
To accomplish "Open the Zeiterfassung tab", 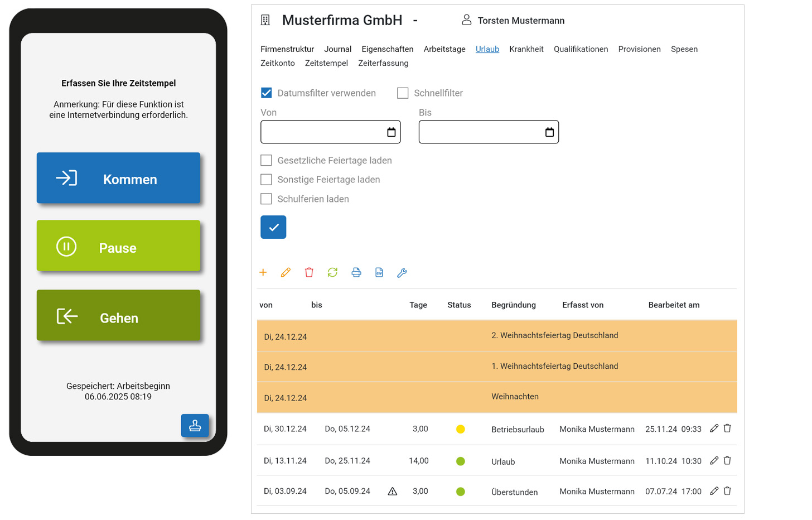I will (x=383, y=63).
